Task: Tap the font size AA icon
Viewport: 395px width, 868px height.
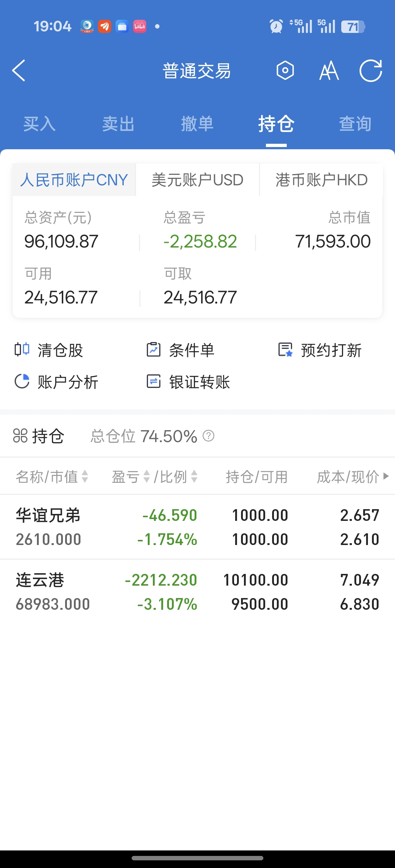Action: (329, 71)
